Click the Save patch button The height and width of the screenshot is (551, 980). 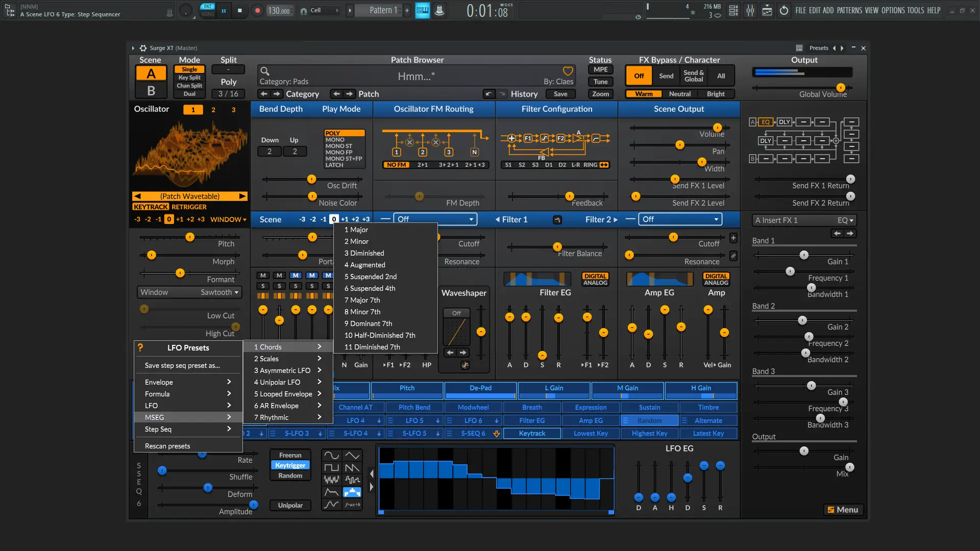pyautogui.click(x=560, y=94)
